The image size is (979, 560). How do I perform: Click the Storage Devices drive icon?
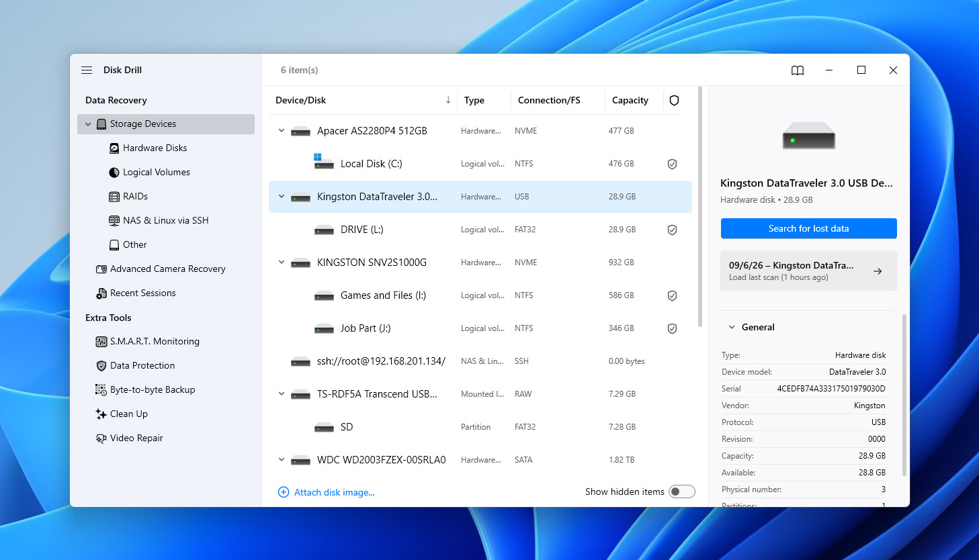tap(101, 124)
